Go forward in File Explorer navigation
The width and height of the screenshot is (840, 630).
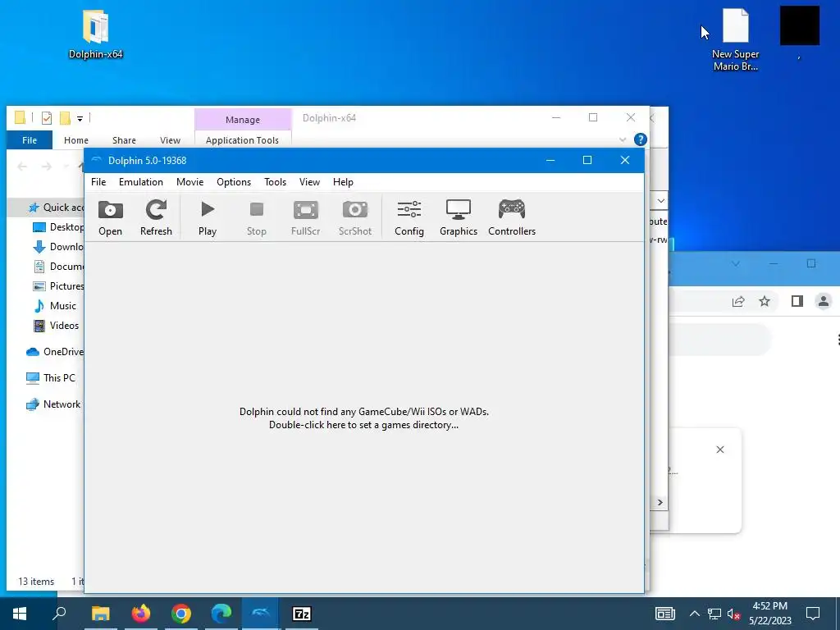(x=47, y=167)
